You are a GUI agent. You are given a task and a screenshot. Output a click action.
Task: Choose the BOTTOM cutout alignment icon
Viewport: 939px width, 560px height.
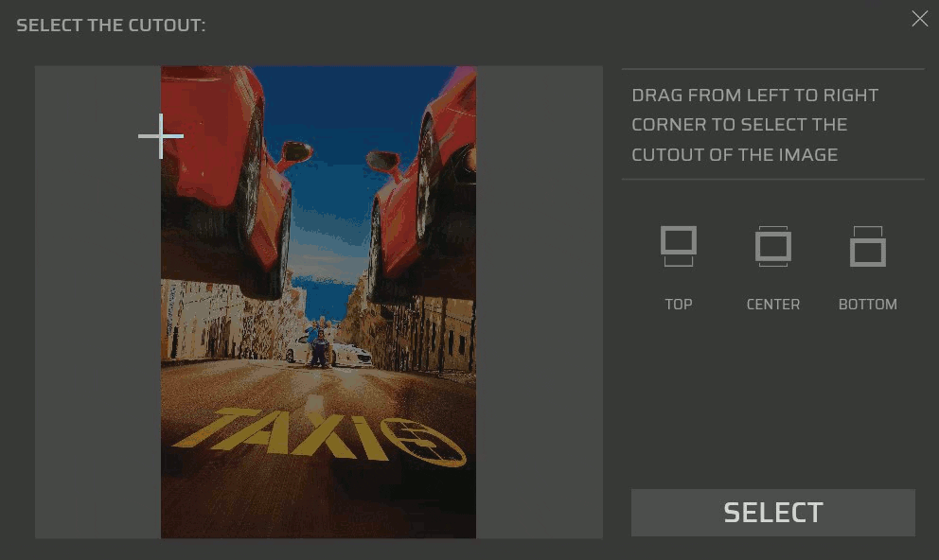point(868,246)
